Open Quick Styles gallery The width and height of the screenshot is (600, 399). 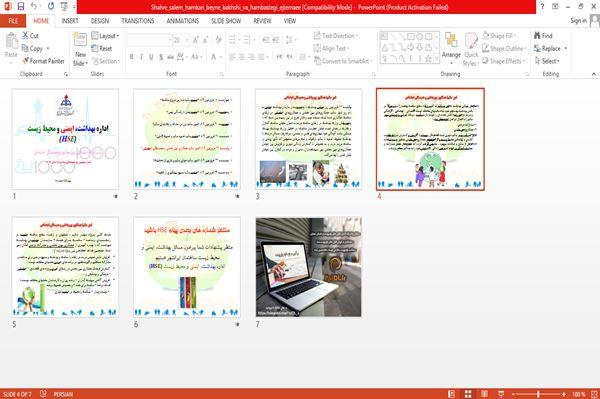pos(471,49)
